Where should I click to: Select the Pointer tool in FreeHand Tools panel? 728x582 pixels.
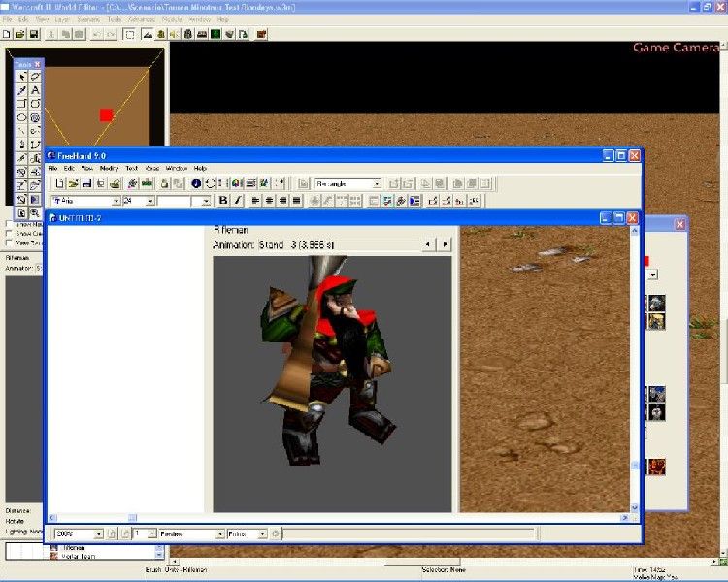[x=21, y=77]
